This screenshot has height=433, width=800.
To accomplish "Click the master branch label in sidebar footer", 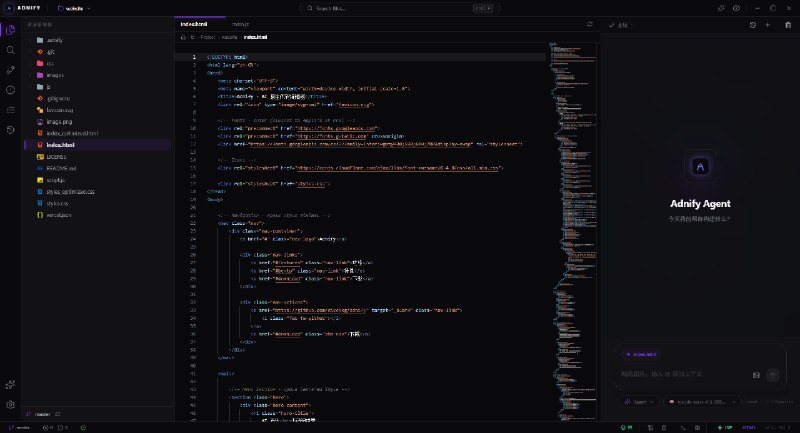I will click(42, 414).
